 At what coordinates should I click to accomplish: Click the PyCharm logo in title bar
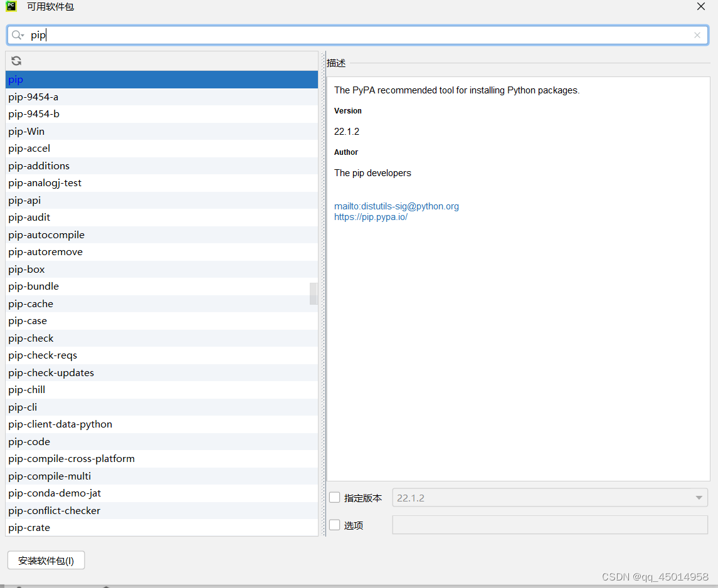click(x=11, y=6)
